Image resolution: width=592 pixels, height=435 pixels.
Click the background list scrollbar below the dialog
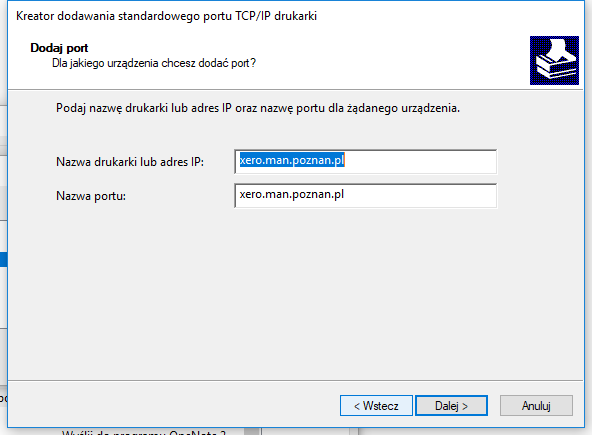tap(253, 432)
